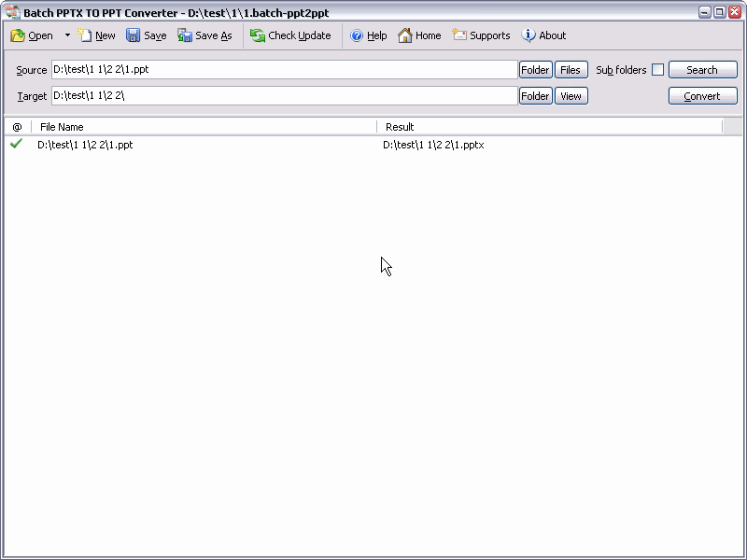Toggle the Sub folders checkbox
Viewport: 747px width, 560px height.
coord(657,69)
